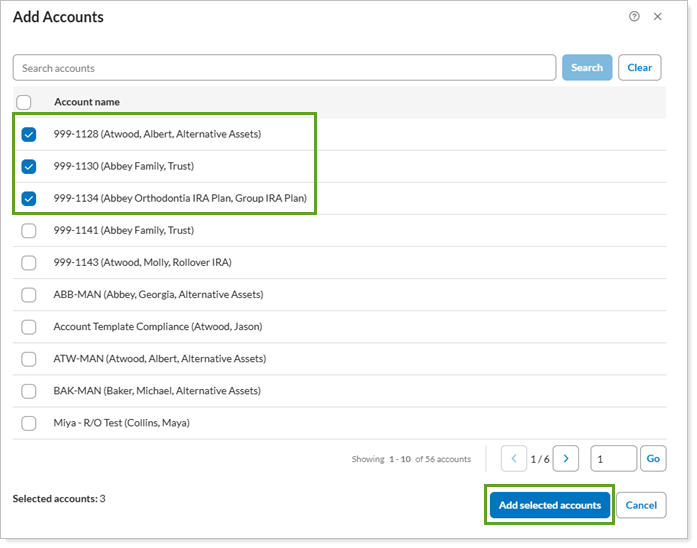Check the ABB-MAN Abbey, Georgia account
This screenshot has height=548, width=697.
[29, 295]
